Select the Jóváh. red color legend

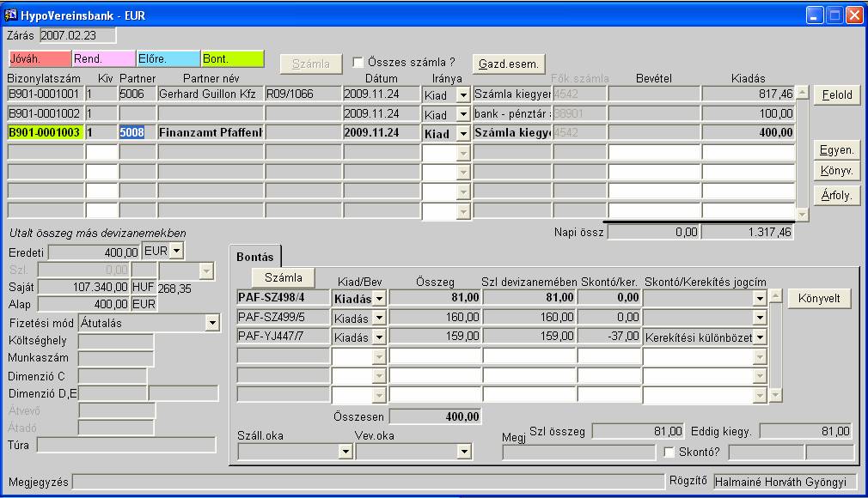pyautogui.click(x=40, y=58)
